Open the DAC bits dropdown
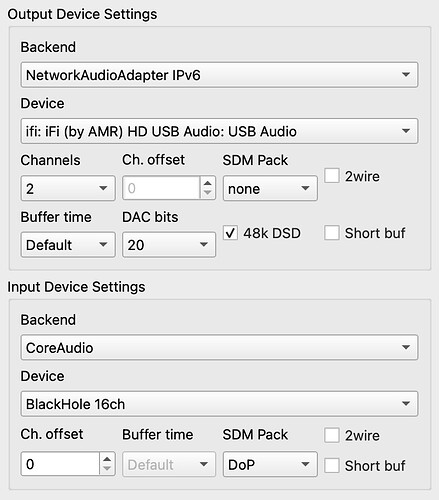The height and width of the screenshot is (500, 439). tap(169, 245)
